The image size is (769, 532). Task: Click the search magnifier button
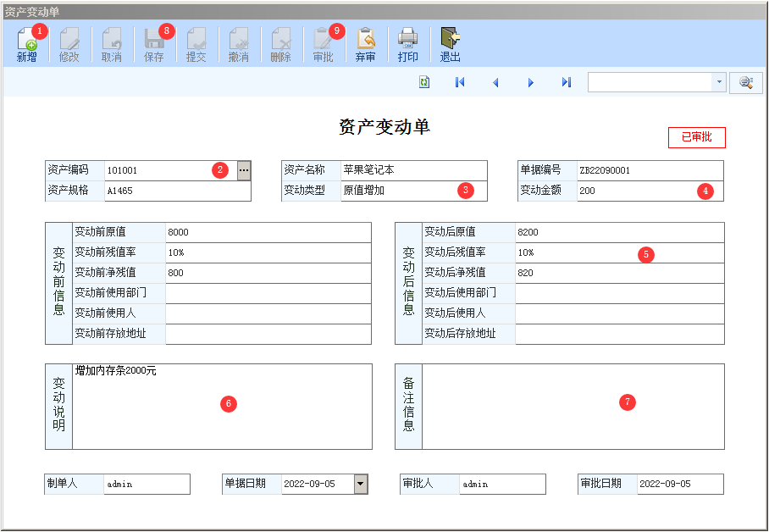[x=746, y=82]
